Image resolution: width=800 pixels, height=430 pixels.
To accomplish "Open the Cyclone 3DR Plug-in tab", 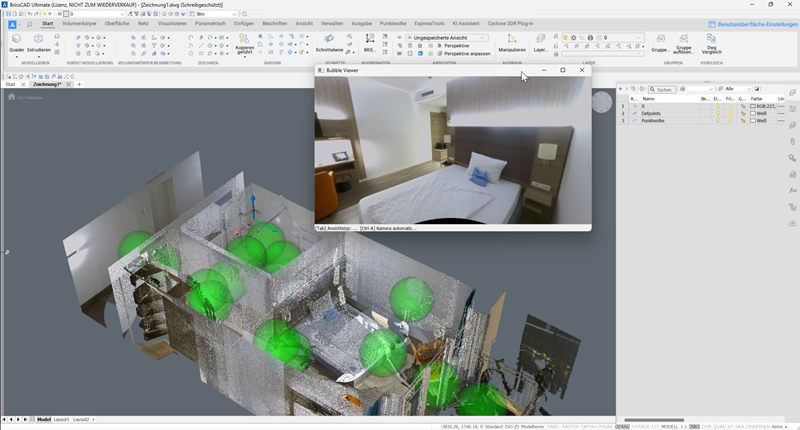I will pyautogui.click(x=510, y=23).
